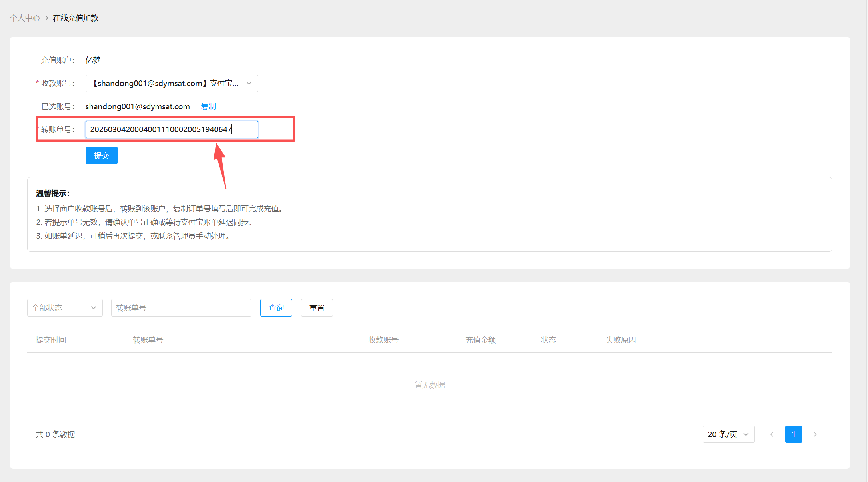Click the 个人中心 breadcrumb link
The height and width of the screenshot is (482, 868).
[25, 18]
